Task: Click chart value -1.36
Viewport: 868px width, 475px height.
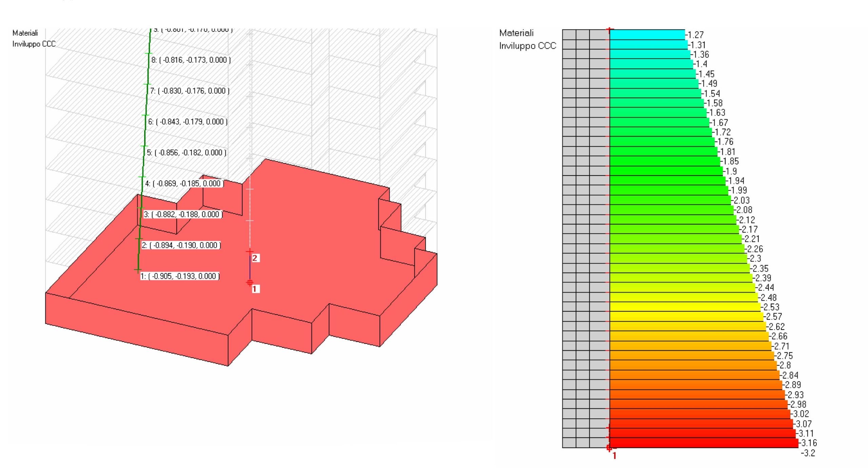Action: (700, 54)
